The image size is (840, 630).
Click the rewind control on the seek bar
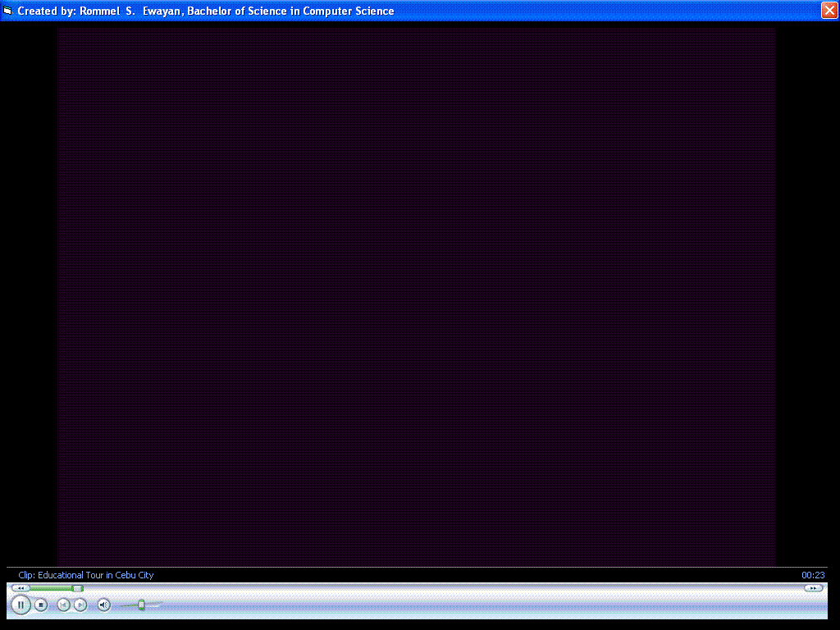20,587
